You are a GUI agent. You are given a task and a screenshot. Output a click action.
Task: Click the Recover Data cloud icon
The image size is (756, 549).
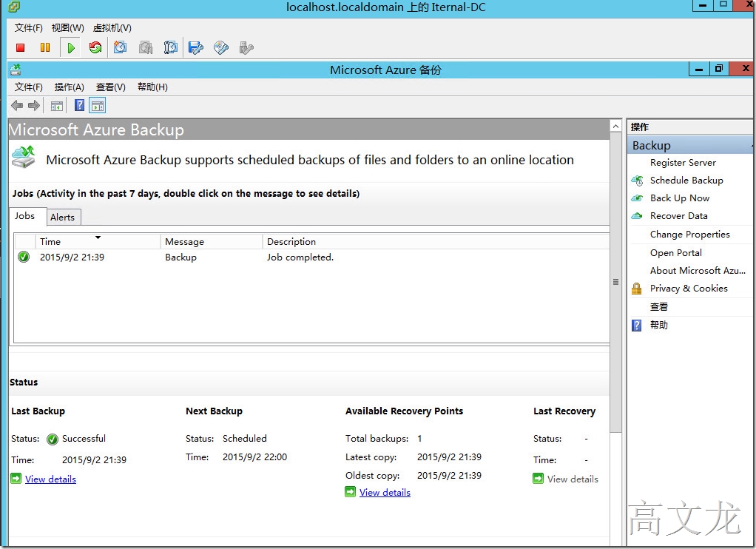click(637, 215)
